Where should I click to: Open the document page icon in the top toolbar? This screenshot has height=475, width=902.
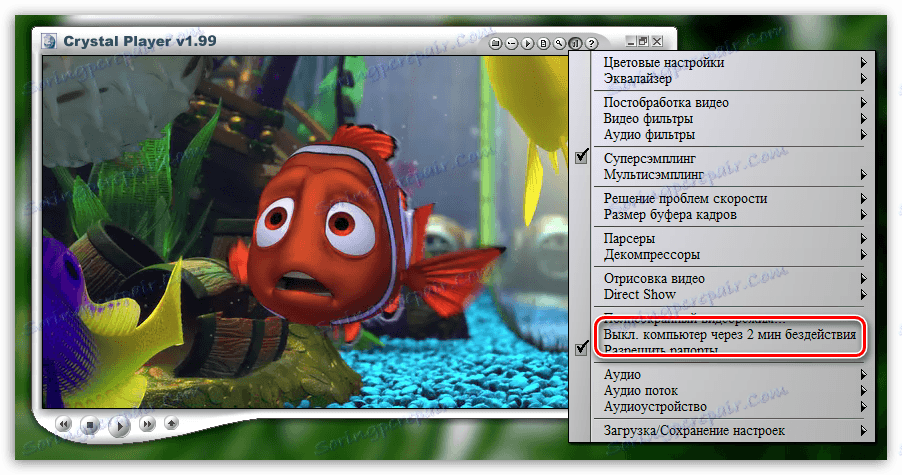[544, 44]
